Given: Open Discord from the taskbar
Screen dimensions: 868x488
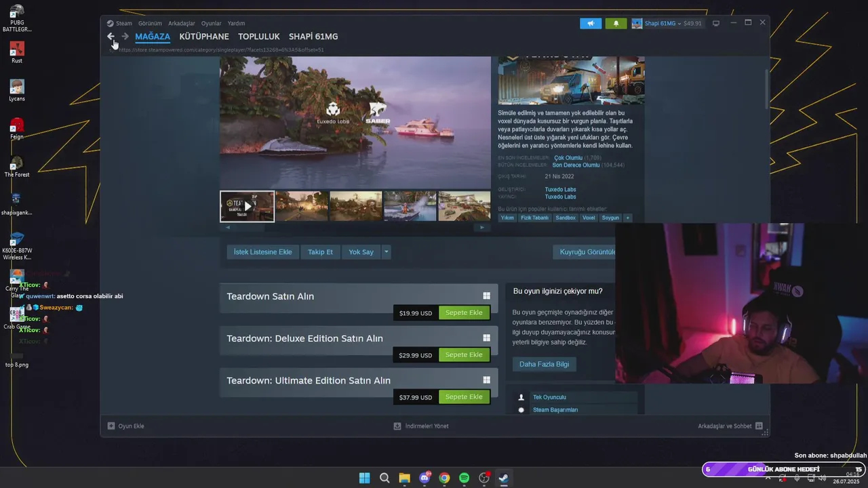Looking at the screenshot, I should click(425, 478).
